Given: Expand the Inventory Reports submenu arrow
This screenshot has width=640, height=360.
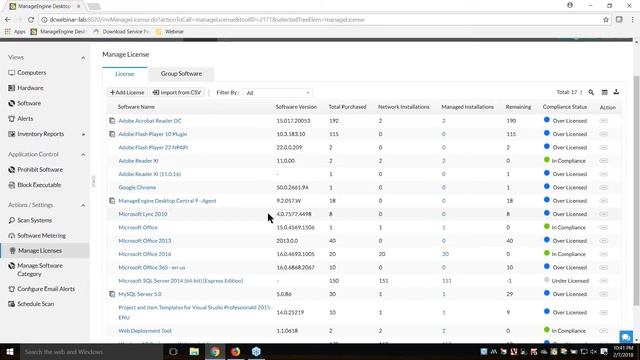Looking at the screenshot, I should click(84, 134).
